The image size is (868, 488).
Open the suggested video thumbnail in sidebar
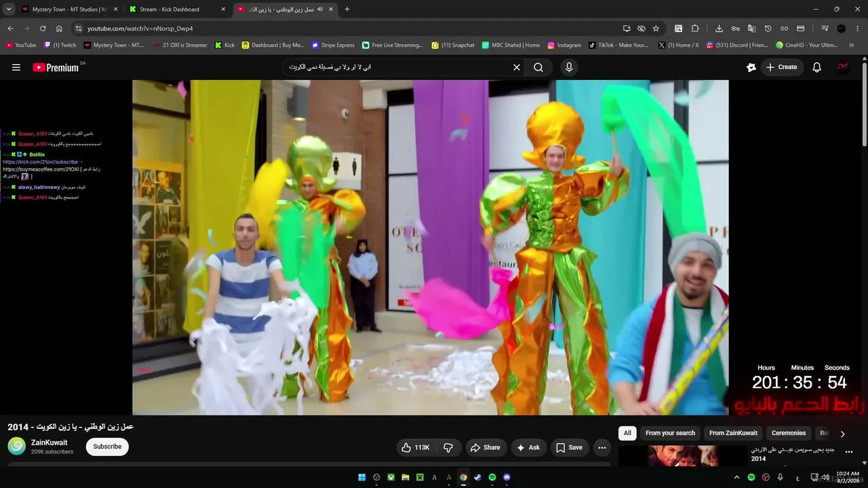pos(682,455)
